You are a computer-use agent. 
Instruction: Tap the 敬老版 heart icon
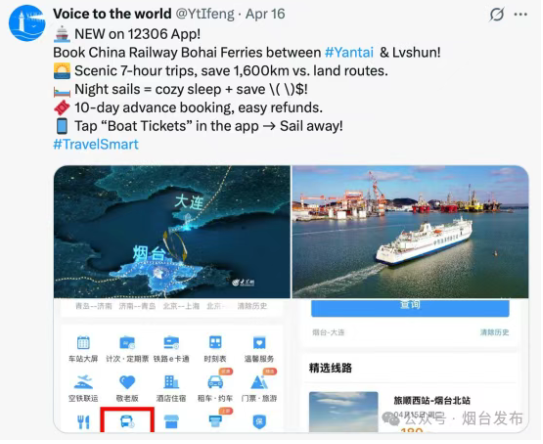pyautogui.click(x=127, y=382)
